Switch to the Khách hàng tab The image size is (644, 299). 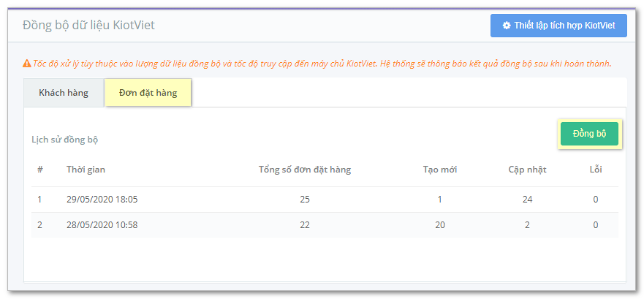click(x=64, y=93)
